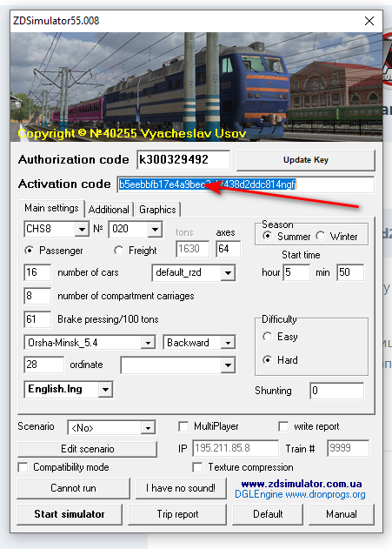The height and width of the screenshot is (549, 392).
Task: Switch to the Additional tab
Action: (x=109, y=210)
